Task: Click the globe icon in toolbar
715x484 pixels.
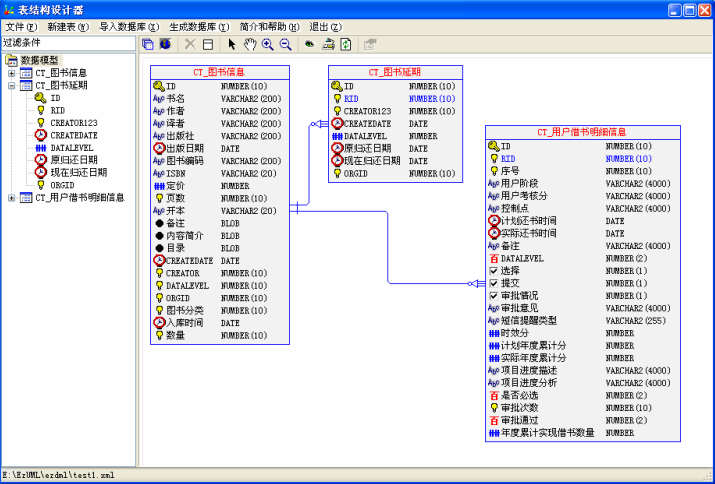Action: click(x=165, y=44)
